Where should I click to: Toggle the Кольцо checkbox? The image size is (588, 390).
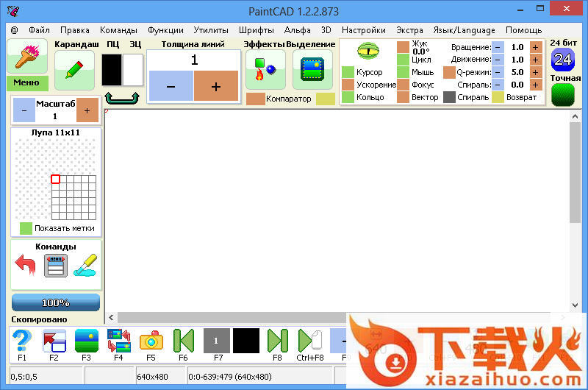[x=348, y=97]
